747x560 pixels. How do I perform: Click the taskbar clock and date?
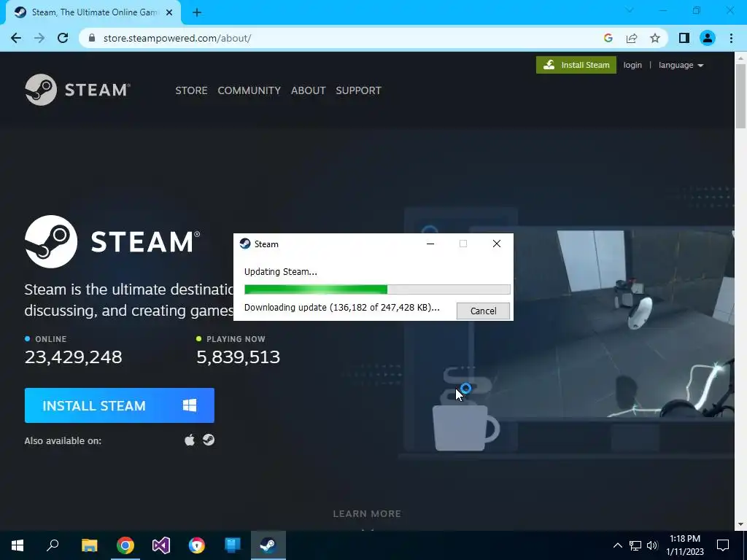click(x=684, y=545)
